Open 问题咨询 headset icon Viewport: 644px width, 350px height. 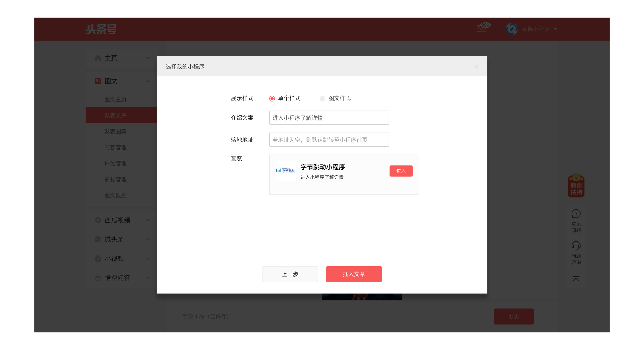[576, 246]
